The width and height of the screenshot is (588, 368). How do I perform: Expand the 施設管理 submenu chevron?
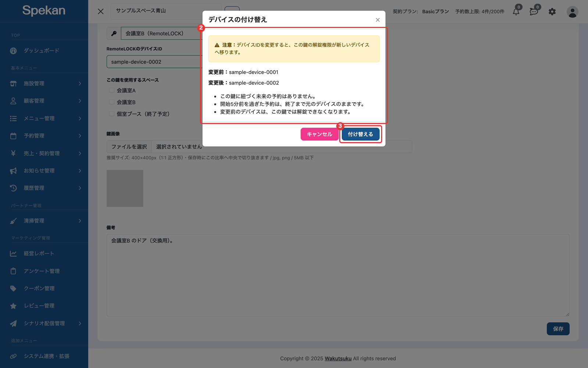pyautogui.click(x=80, y=84)
